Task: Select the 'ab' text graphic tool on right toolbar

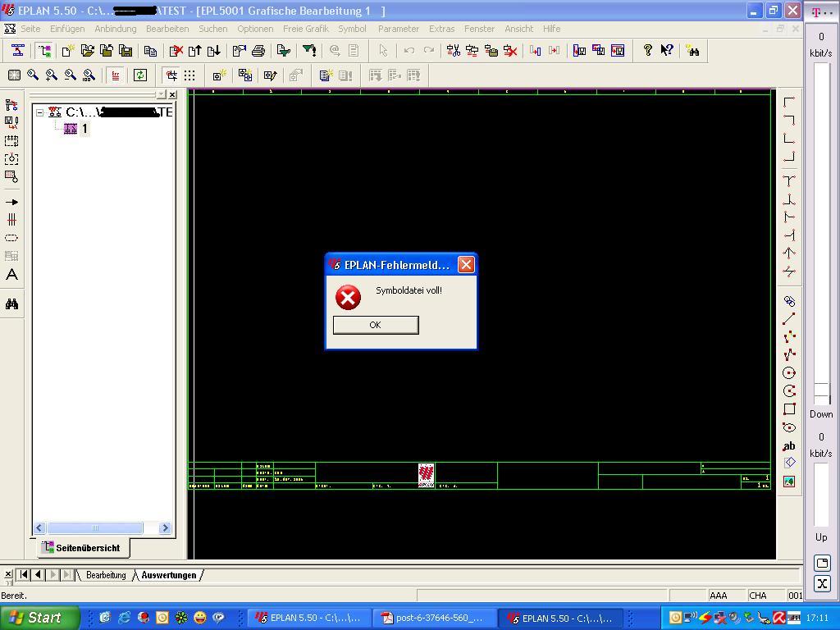Action: point(789,445)
